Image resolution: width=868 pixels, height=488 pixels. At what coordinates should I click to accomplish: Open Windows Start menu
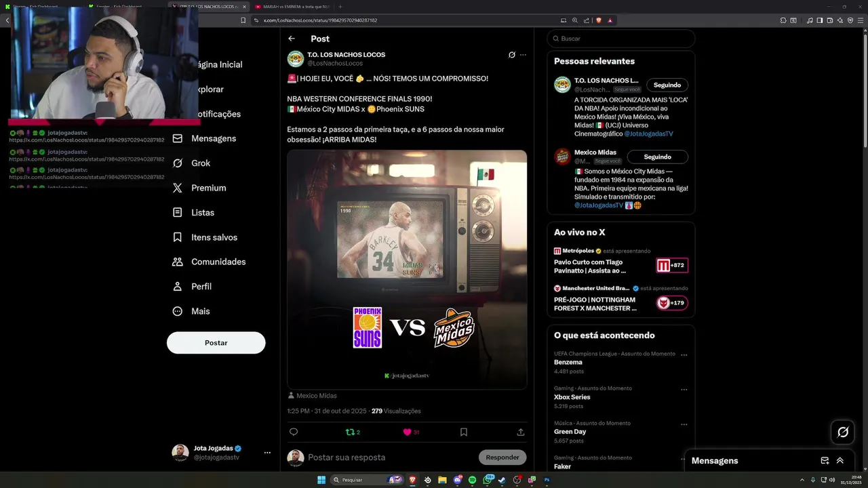tap(321, 480)
